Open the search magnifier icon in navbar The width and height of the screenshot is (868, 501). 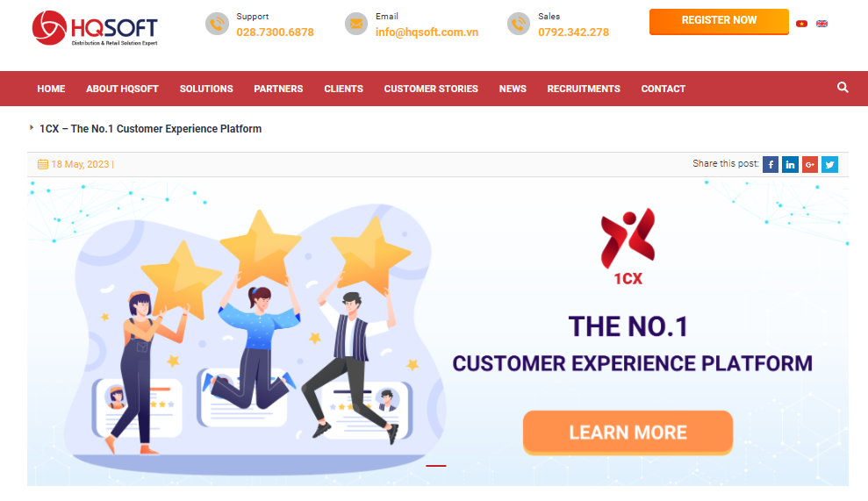[843, 88]
